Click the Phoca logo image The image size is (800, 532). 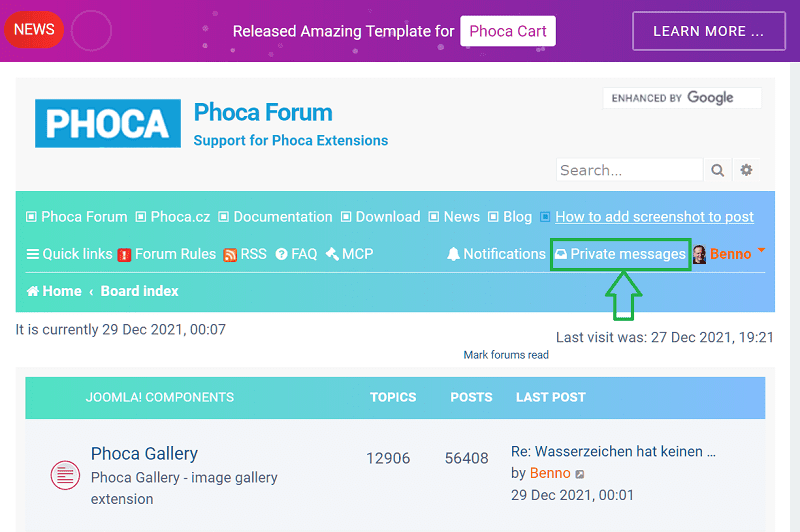coord(108,124)
